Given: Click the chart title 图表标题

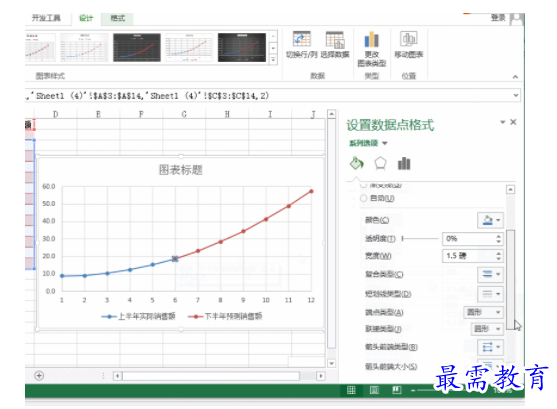Looking at the screenshot, I should [x=180, y=170].
